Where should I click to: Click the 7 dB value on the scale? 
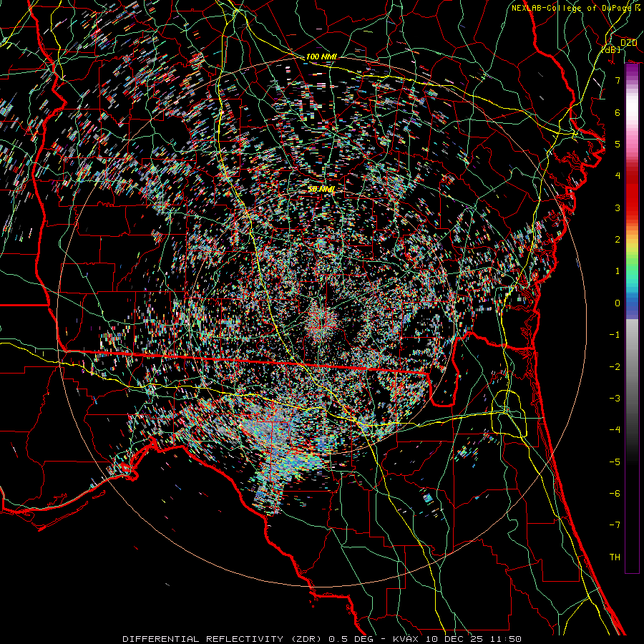pyautogui.click(x=618, y=80)
